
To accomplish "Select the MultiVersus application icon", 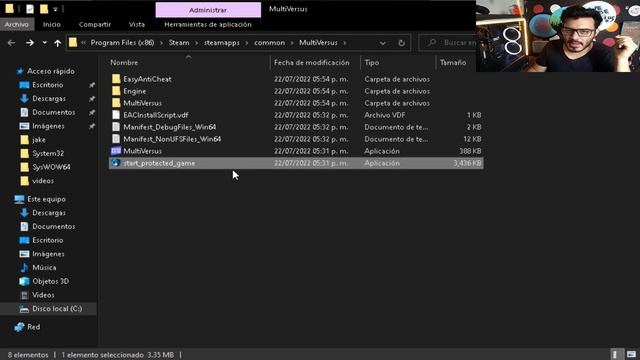I will click(116, 151).
